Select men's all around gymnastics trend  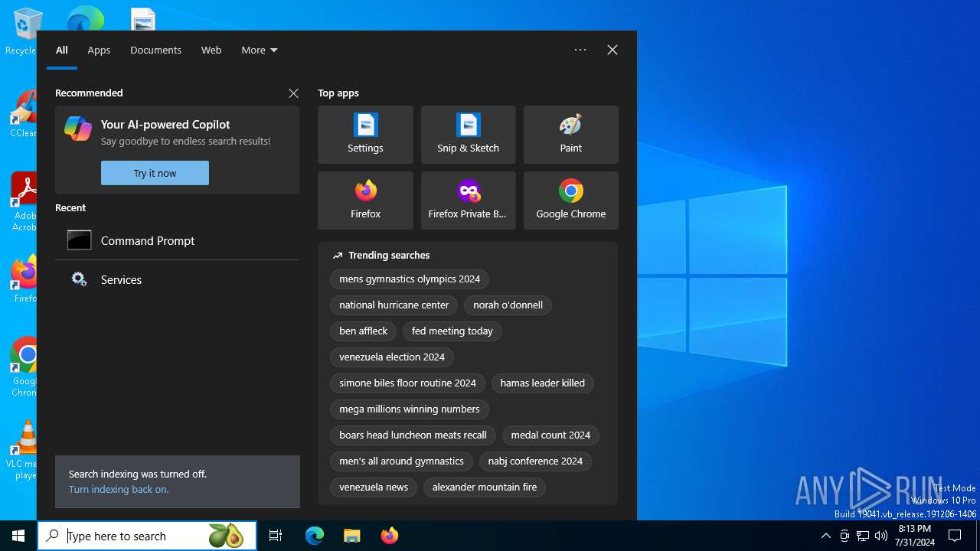[x=401, y=461]
